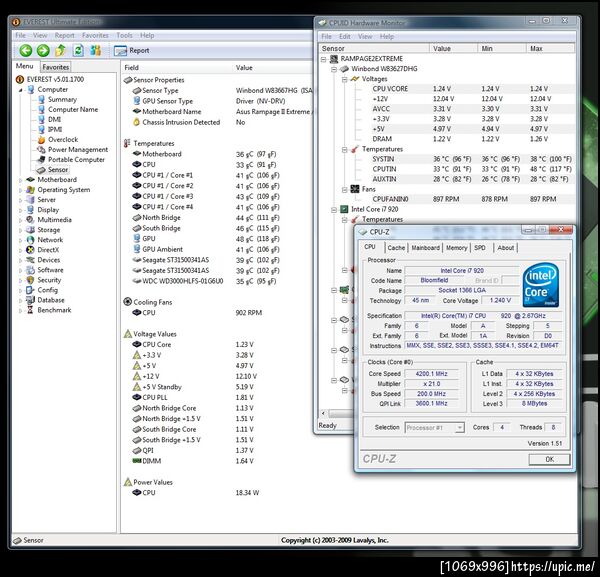
Task: Switch to the Mainboard tab in CPU-Z
Action: [426, 248]
